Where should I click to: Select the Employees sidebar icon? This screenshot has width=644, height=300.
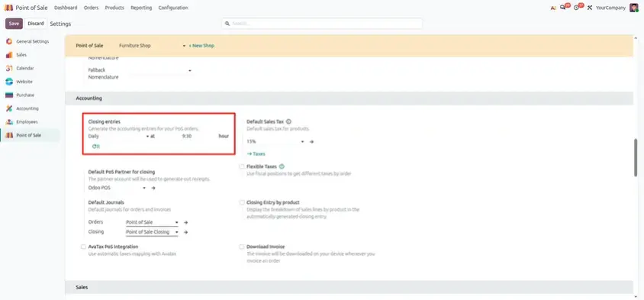pos(9,122)
